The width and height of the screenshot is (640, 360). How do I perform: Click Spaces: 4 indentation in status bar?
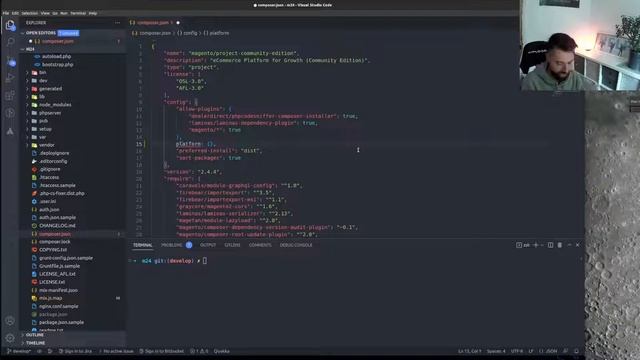(x=496, y=351)
